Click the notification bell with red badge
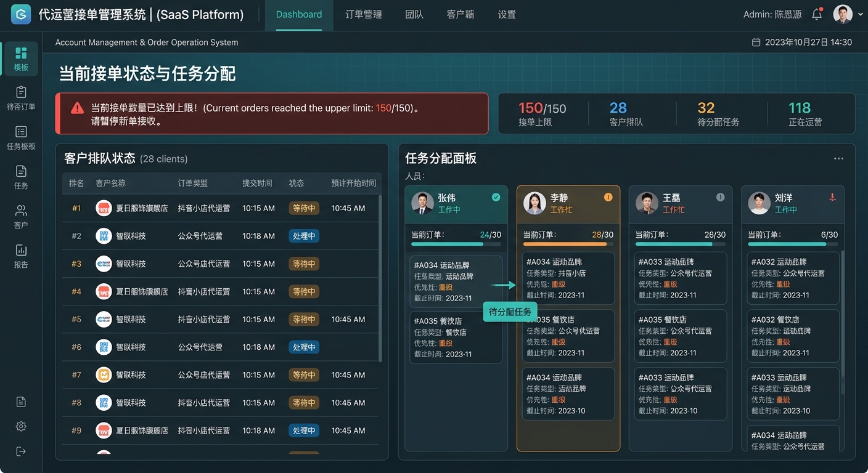 (817, 14)
